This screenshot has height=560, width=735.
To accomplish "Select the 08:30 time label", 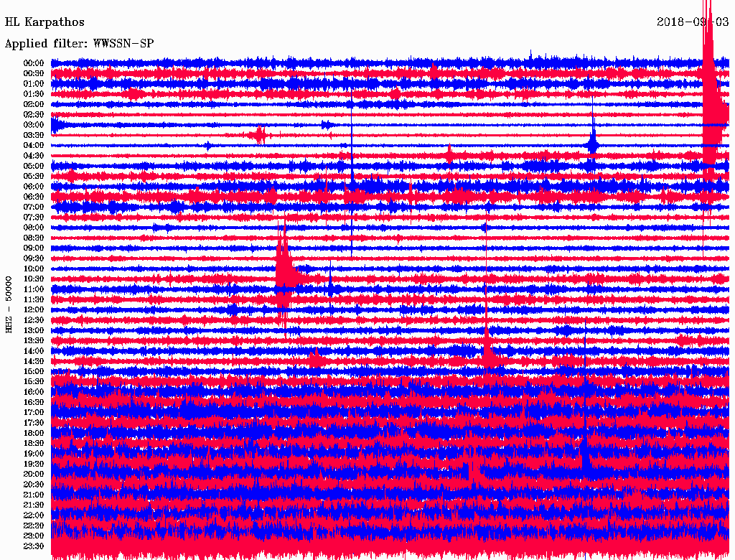I will pos(33,238).
